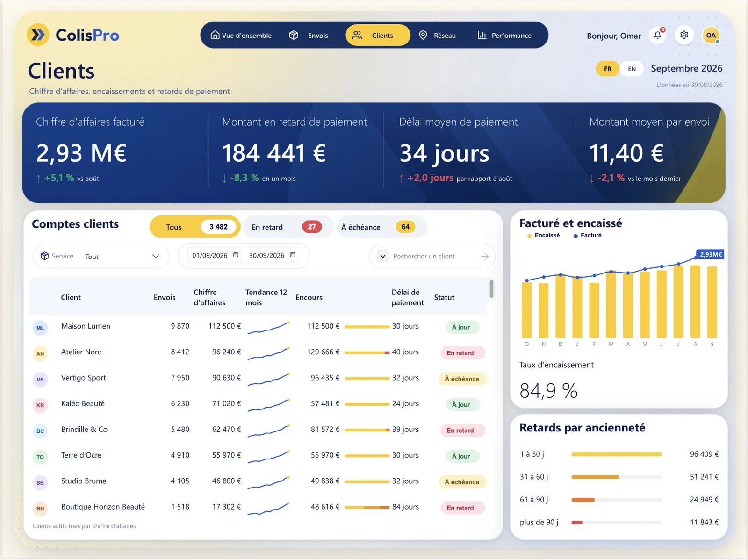Viewport: 748px width, 560px height.
Task: Filter accounts by En retard
Action: 288,227
